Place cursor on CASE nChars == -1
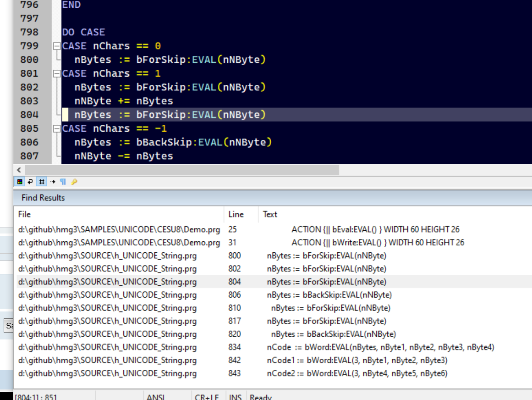532x400 pixels. coord(115,128)
